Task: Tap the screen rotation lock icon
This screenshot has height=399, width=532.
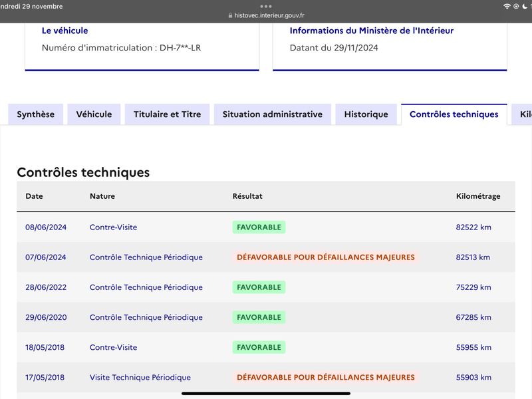Action: pyautogui.click(x=516, y=6)
